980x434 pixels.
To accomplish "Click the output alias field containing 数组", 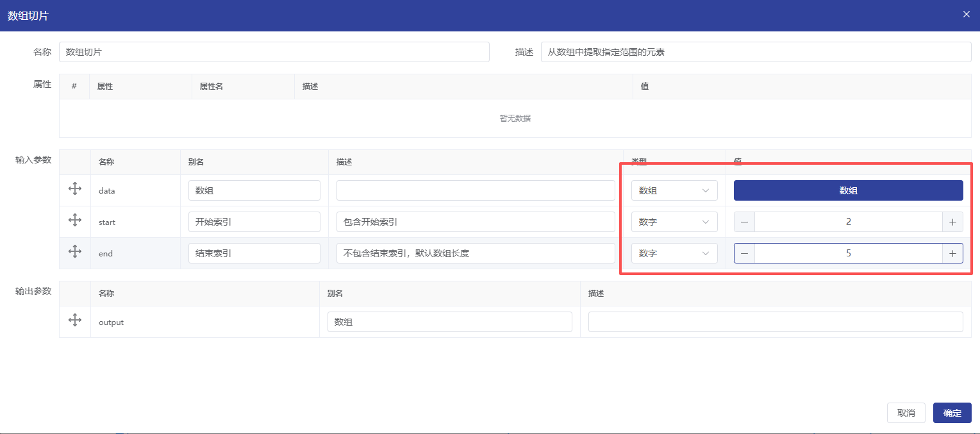I will click(x=449, y=322).
